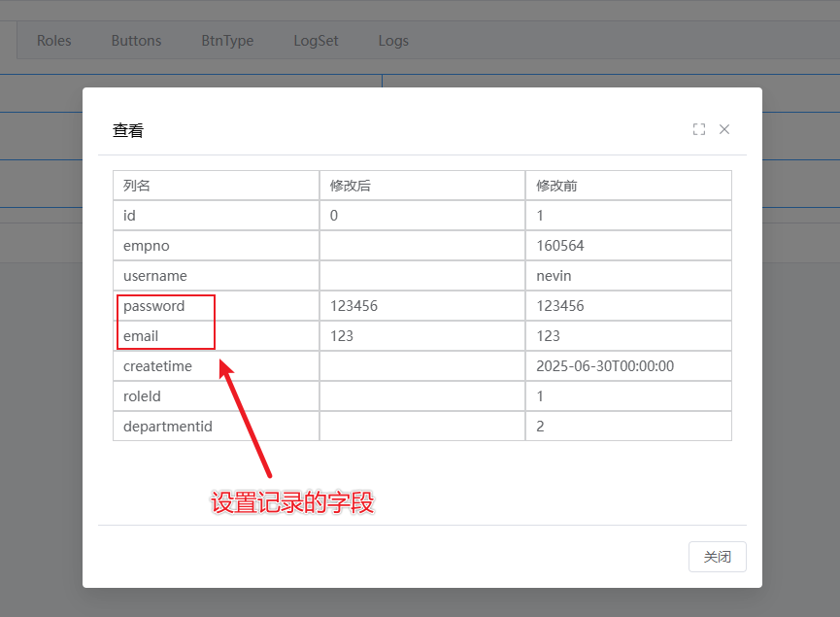
Task: Click email's 修改后 value 123
Action: 342,335
